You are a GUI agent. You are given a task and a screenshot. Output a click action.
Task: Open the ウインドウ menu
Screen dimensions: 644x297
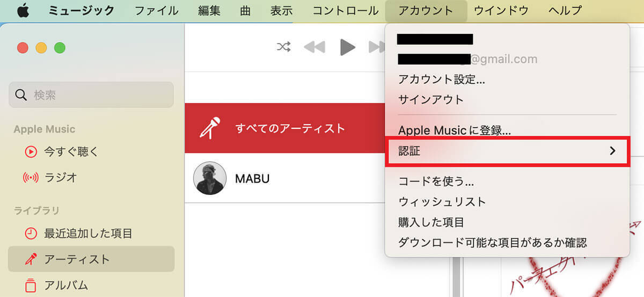pyautogui.click(x=501, y=11)
